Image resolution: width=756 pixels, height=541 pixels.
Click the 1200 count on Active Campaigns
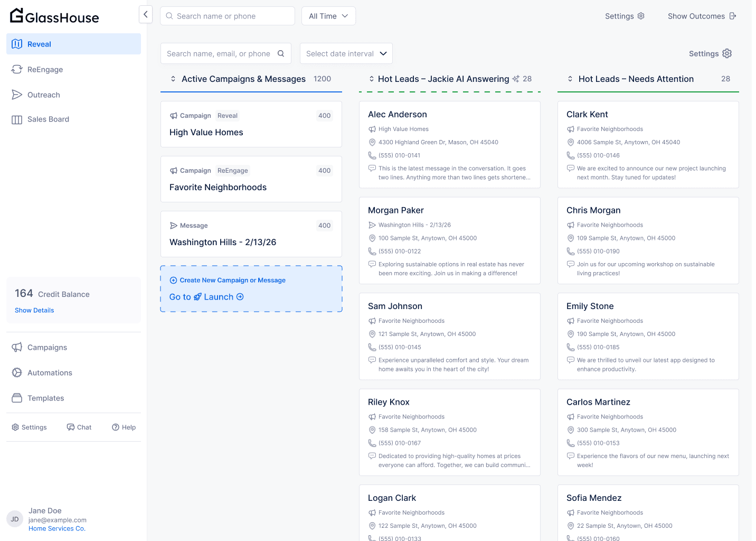pos(322,79)
